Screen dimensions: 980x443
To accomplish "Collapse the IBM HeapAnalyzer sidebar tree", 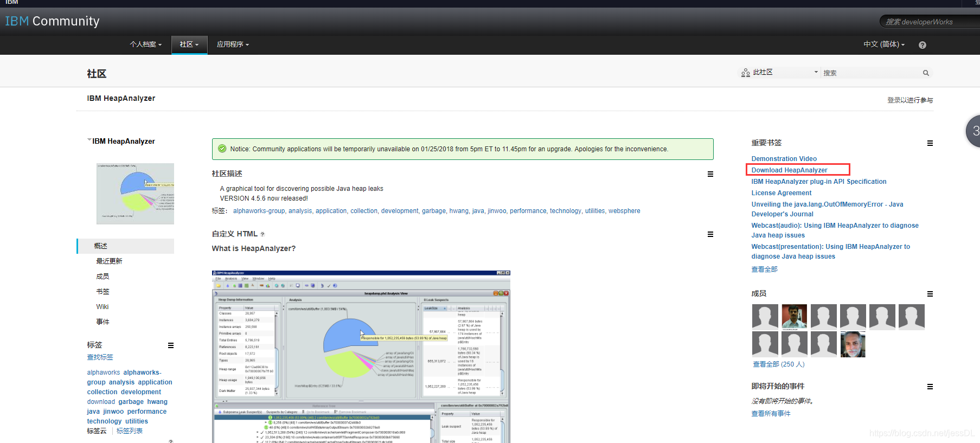I will coord(89,140).
